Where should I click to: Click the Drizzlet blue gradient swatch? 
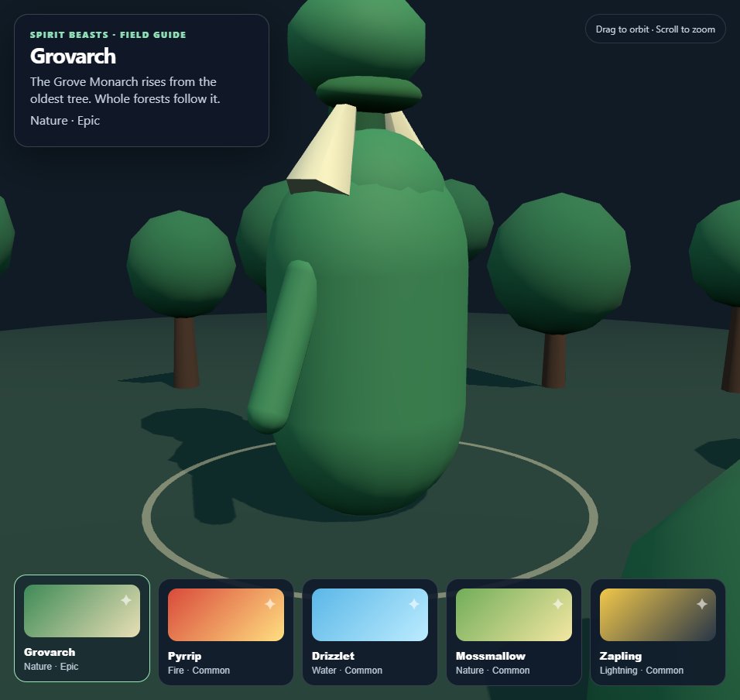click(370, 615)
